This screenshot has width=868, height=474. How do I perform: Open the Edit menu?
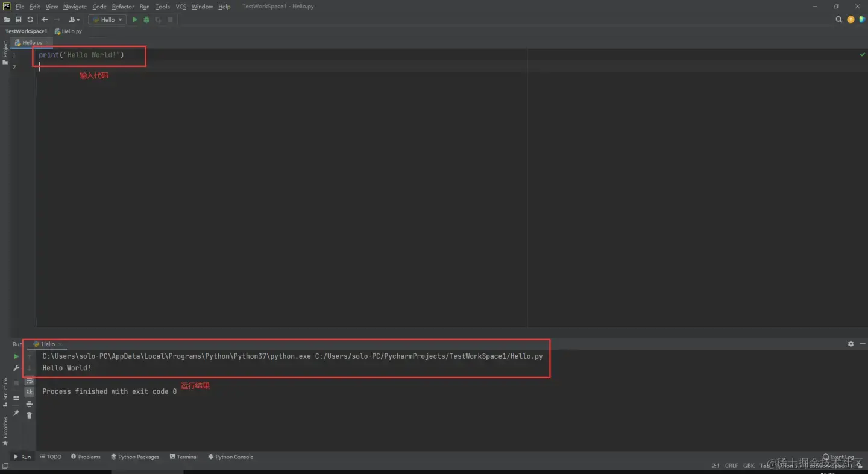click(x=35, y=7)
